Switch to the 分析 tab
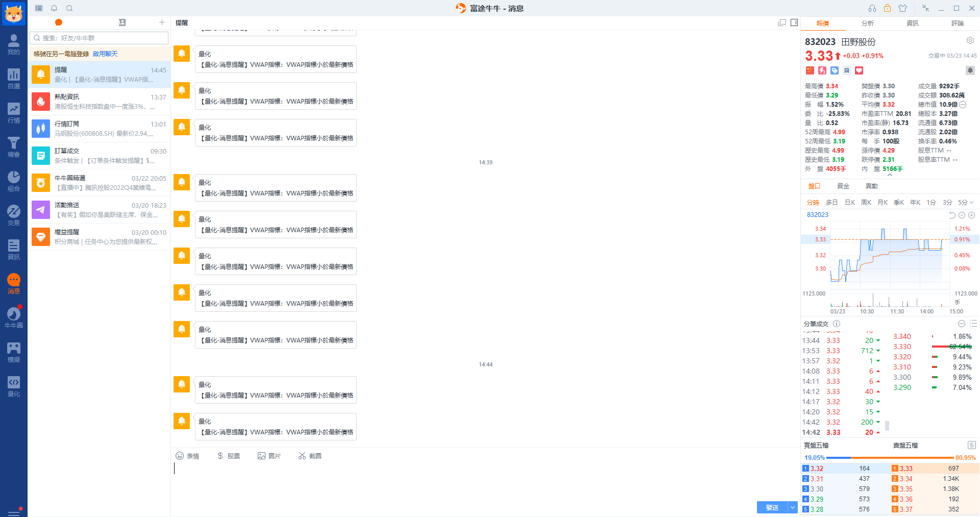This screenshot has height=517, width=980. click(x=868, y=23)
